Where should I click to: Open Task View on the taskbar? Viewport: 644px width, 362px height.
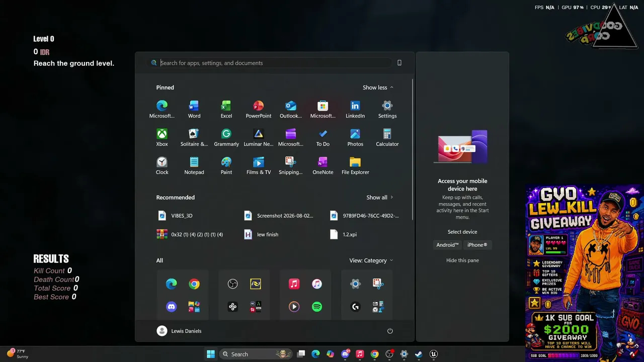pyautogui.click(x=301, y=354)
